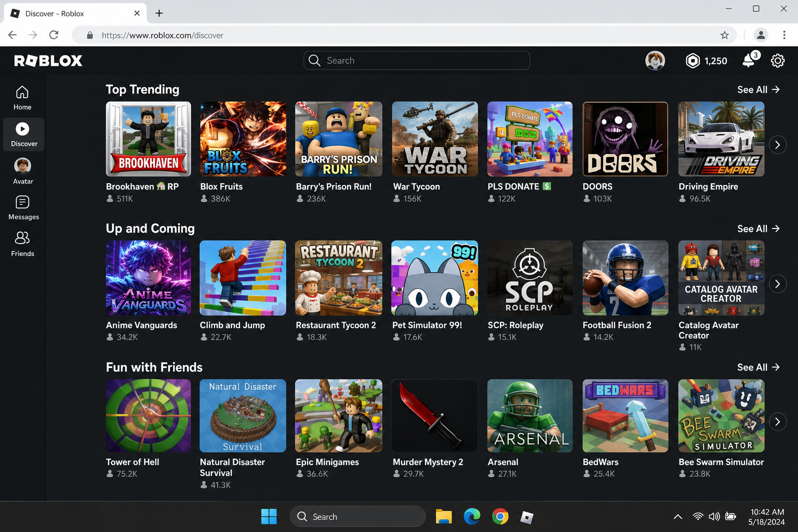Click the Windows taskbar Search box
The height and width of the screenshot is (532, 798).
point(357,516)
